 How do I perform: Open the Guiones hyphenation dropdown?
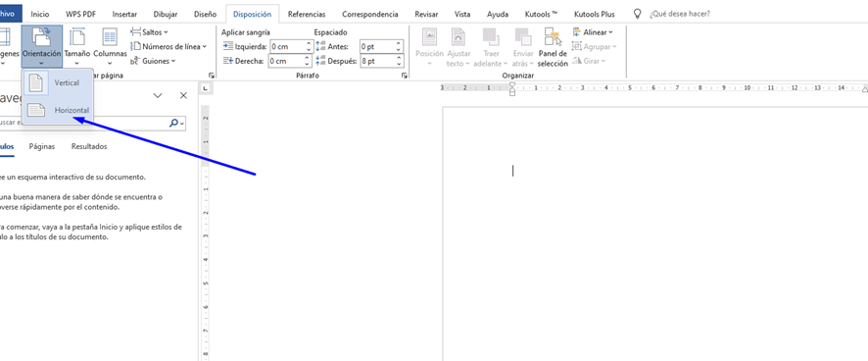[x=154, y=61]
